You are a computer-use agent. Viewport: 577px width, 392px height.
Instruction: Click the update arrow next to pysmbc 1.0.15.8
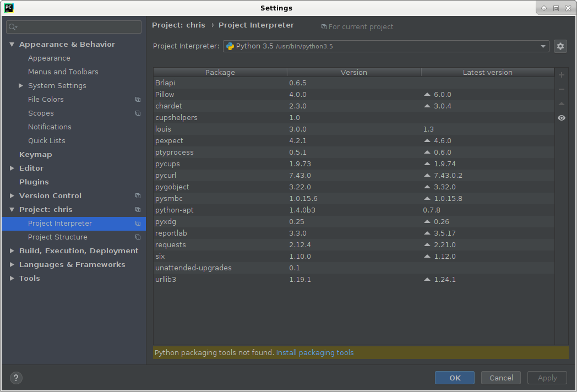pyautogui.click(x=427, y=198)
